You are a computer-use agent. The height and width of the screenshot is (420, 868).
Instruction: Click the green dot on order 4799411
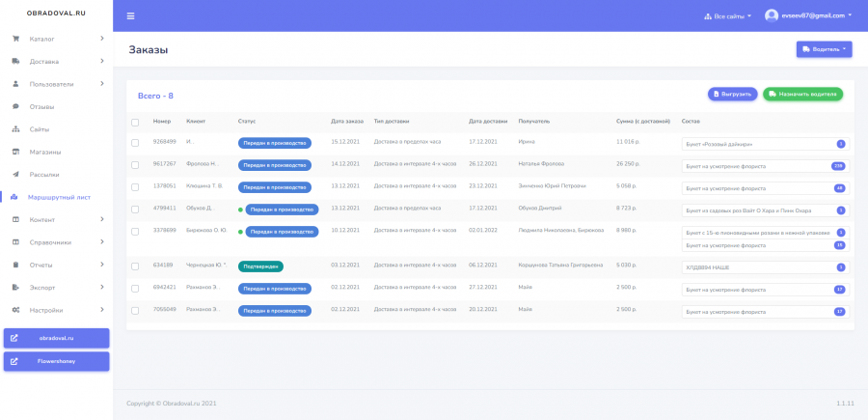pos(240,210)
